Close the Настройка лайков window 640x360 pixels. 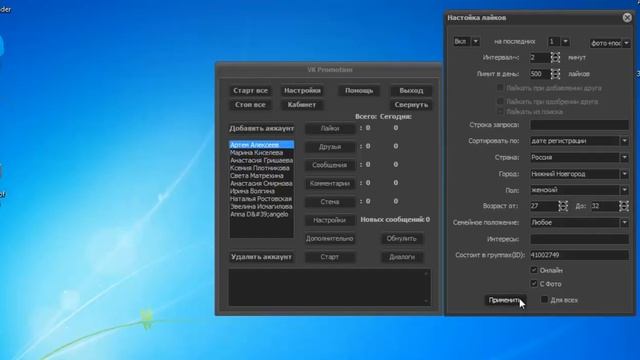[x=627, y=18]
